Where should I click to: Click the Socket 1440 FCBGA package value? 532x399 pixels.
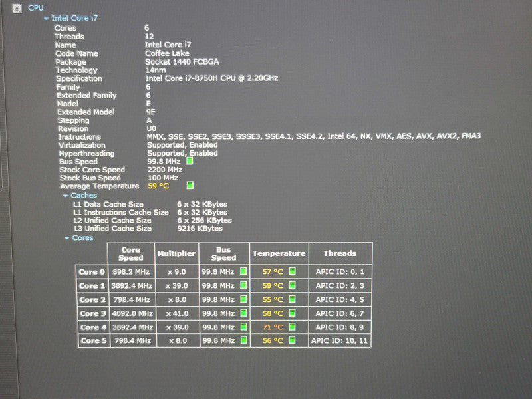(182, 62)
